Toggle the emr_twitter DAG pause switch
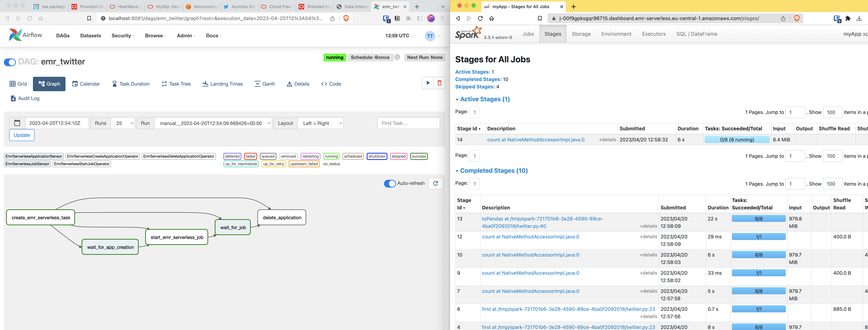 click(x=10, y=62)
